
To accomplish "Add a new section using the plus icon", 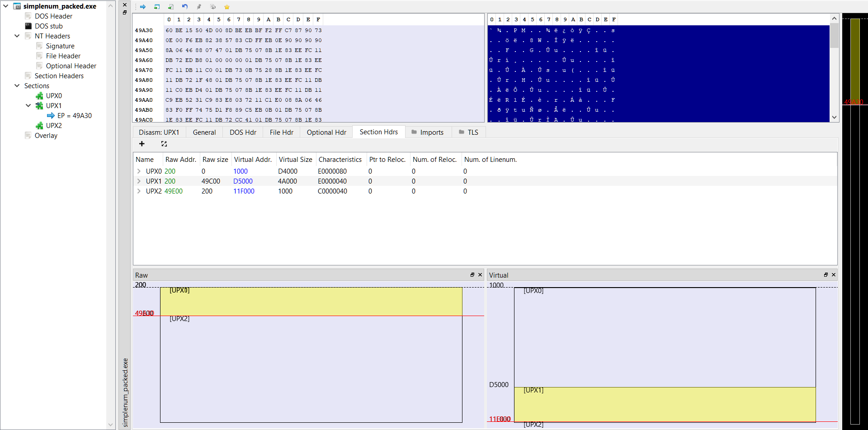I will (x=142, y=144).
